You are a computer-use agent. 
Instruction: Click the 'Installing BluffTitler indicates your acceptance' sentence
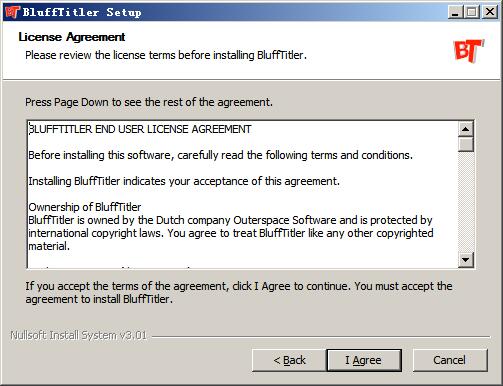(x=184, y=181)
